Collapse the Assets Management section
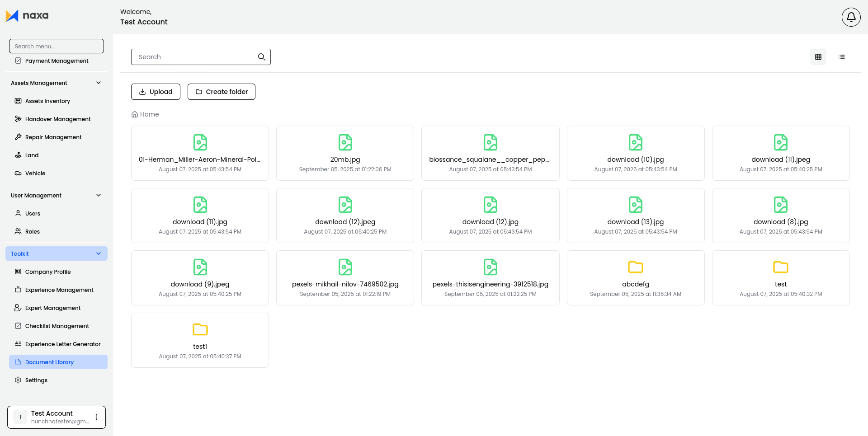The width and height of the screenshot is (868, 436). tap(99, 83)
